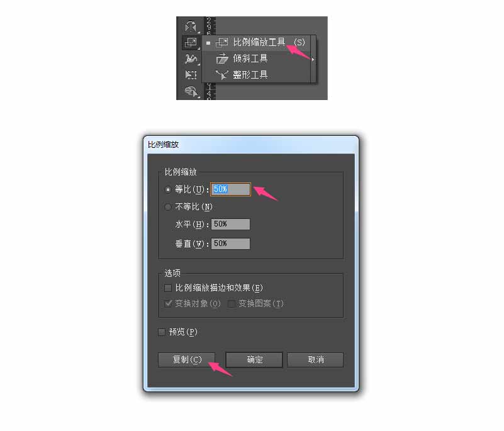
Task: Click the 倾斜工具 shear icon in flyout
Action: coord(221,59)
